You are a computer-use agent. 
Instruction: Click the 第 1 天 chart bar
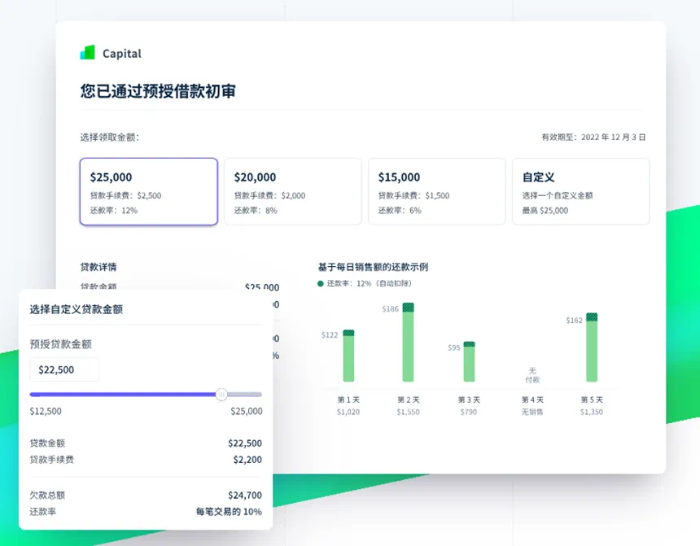click(349, 356)
